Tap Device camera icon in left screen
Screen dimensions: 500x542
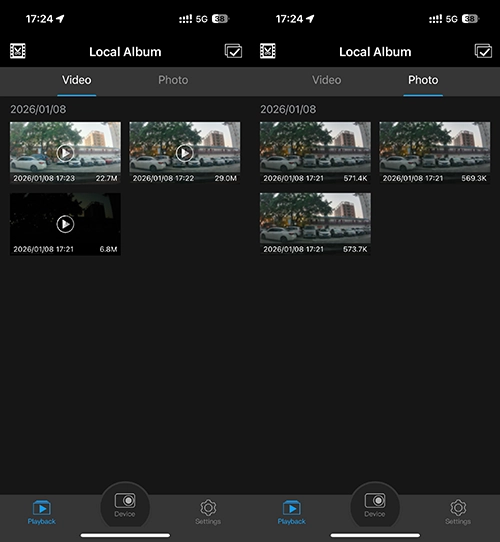coord(125,501)
